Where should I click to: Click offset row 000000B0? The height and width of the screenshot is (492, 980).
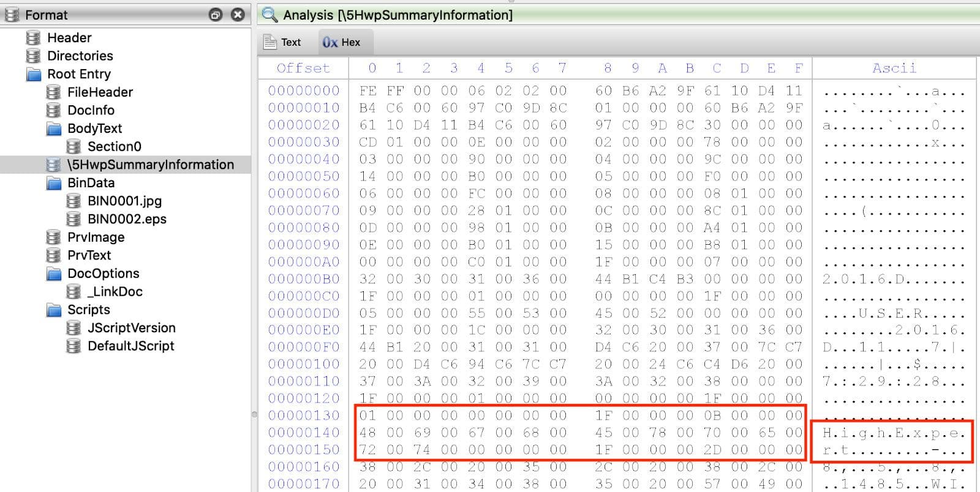304,279
